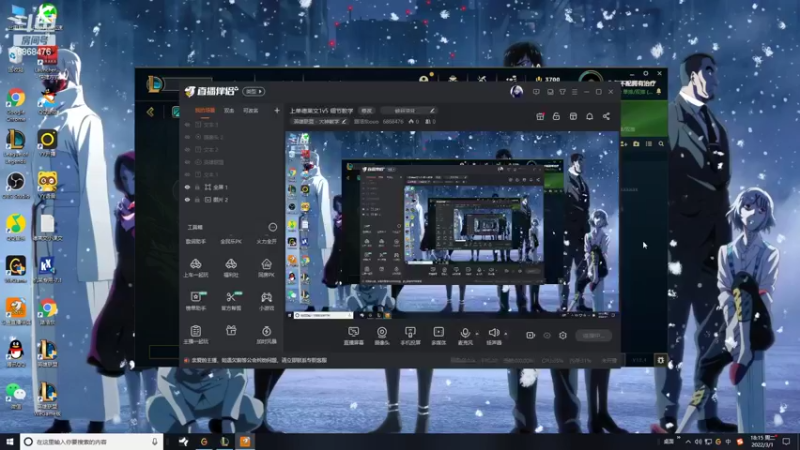The image size is (800, 450).
Task: Toggle visibility of the 文本 2 source
Action: pos(187,149)
